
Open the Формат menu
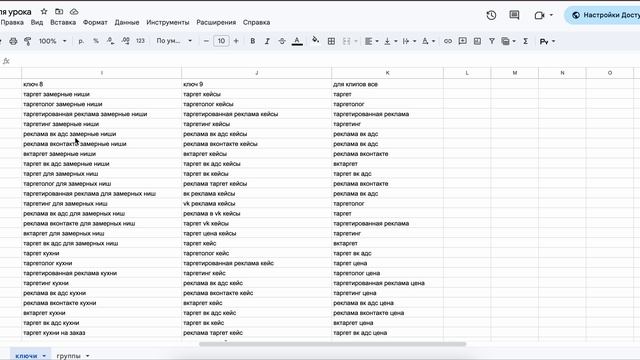pos(95,22)
